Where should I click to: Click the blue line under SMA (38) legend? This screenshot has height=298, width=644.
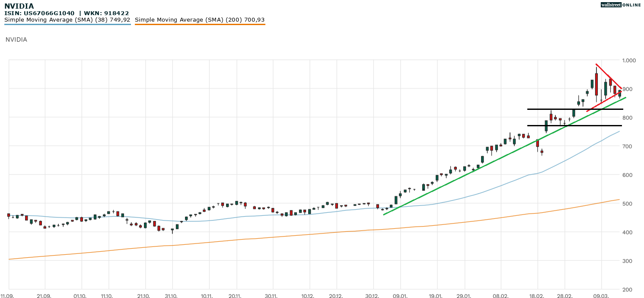click(67, 25)
